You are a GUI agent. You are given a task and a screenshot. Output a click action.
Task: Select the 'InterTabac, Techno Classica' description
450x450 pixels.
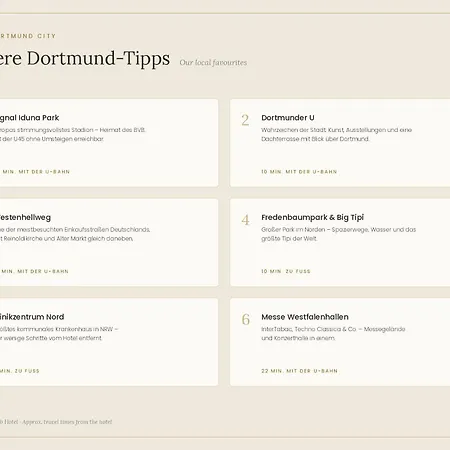click(x=333, y=334)
